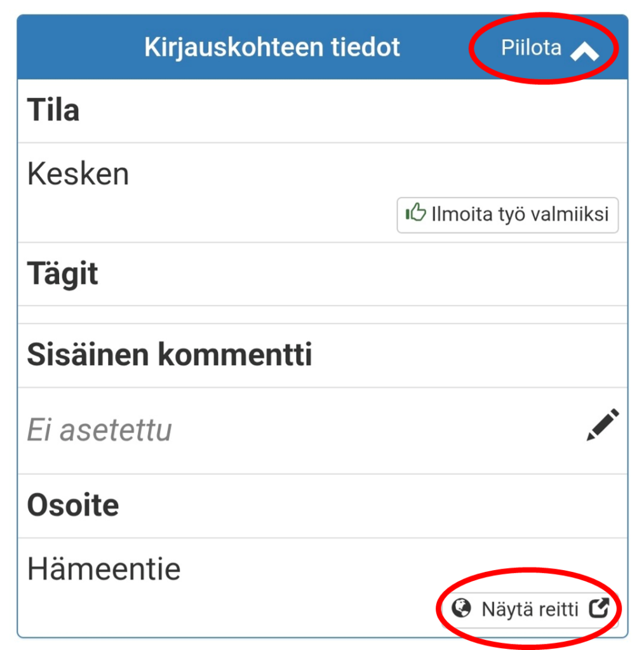Click the Piilota hide label
Image resolution: width=644 pixels, height=650 pixels.
point(531,48)
